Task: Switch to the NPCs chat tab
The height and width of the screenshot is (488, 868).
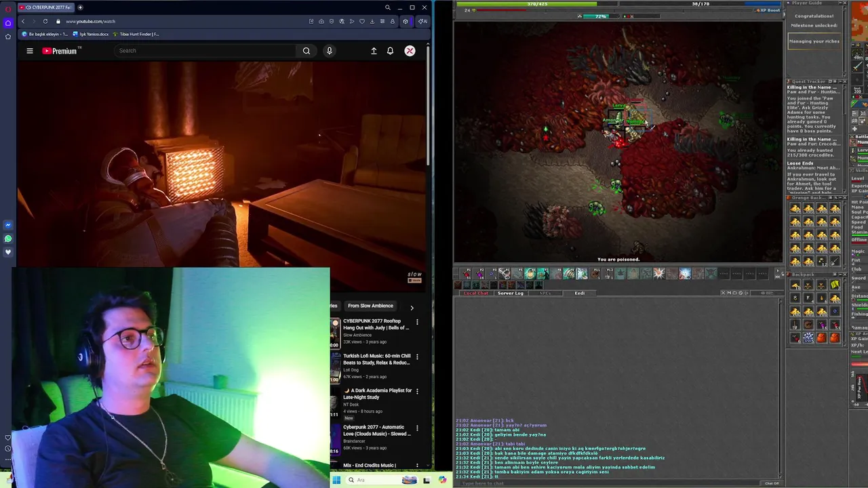Action: 545,293
